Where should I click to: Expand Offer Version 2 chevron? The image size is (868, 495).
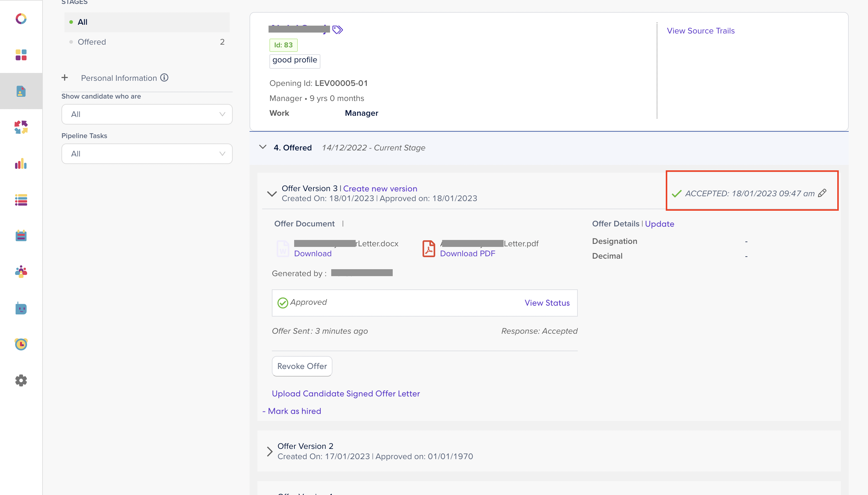270,451
